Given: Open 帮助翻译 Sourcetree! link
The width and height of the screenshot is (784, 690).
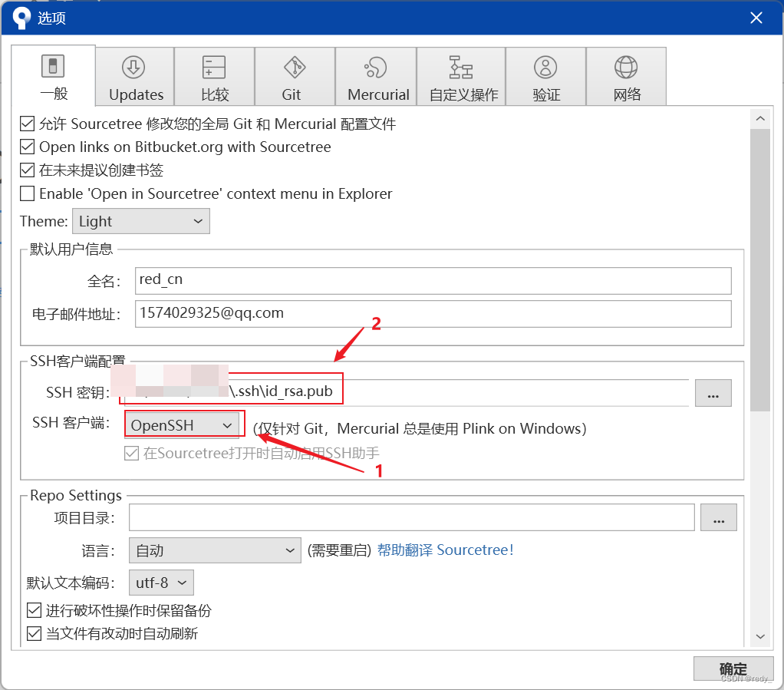Looking at the screenshot, I should 445,550.
